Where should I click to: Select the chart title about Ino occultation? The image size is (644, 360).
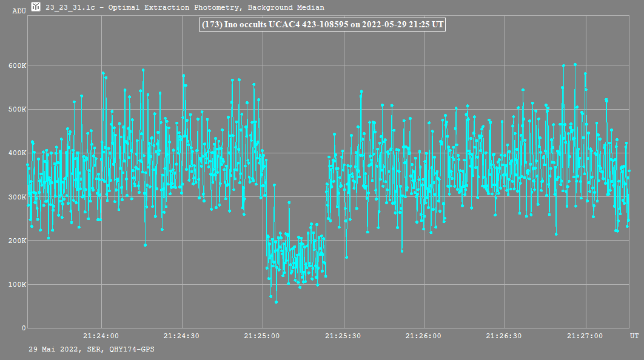pyautogui.click(x=322, y=25)
